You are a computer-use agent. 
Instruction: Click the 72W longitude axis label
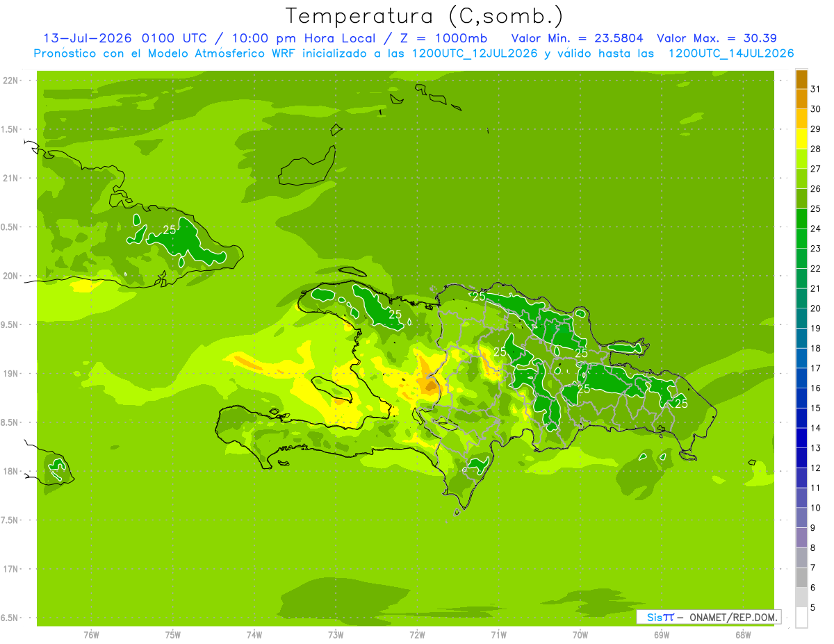coord(417,635)
